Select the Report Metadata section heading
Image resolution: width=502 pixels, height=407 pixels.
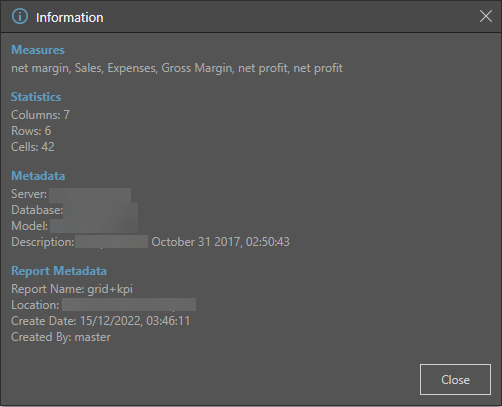pos(59,271)
